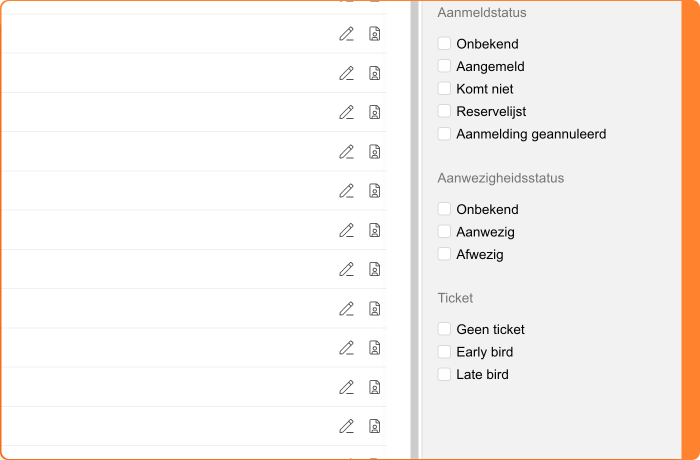Check Onbekend under Aanmeldstatus
The width and height of the screenshot is (700, 460).
click(444, 44)
